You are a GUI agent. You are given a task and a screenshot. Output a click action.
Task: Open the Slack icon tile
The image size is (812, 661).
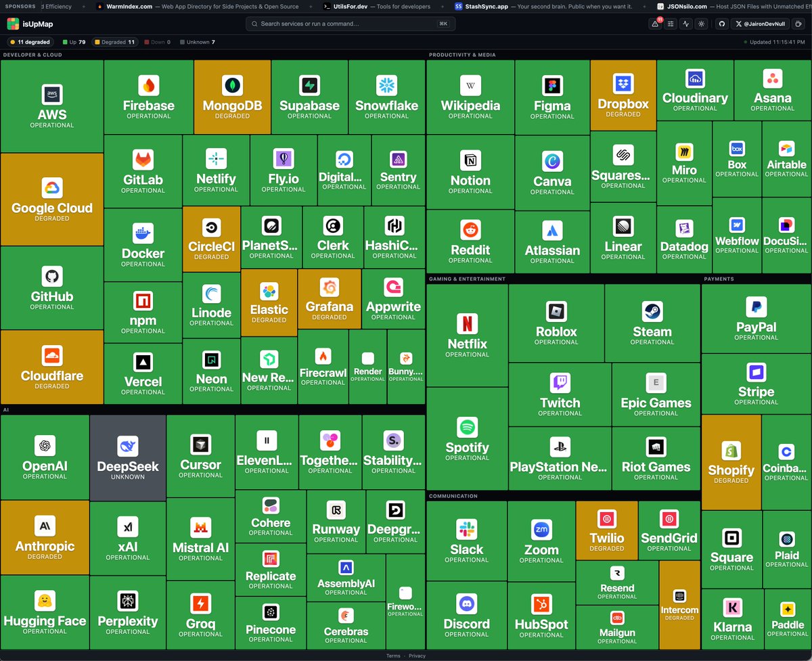(466, 529)
